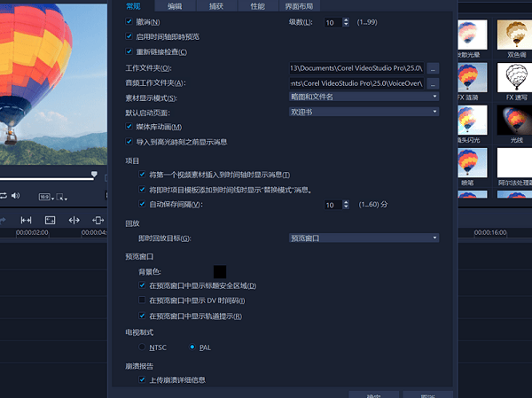Open the volume speaker control
The width and height of the screenshot is (532, 398).
point(15,196)
